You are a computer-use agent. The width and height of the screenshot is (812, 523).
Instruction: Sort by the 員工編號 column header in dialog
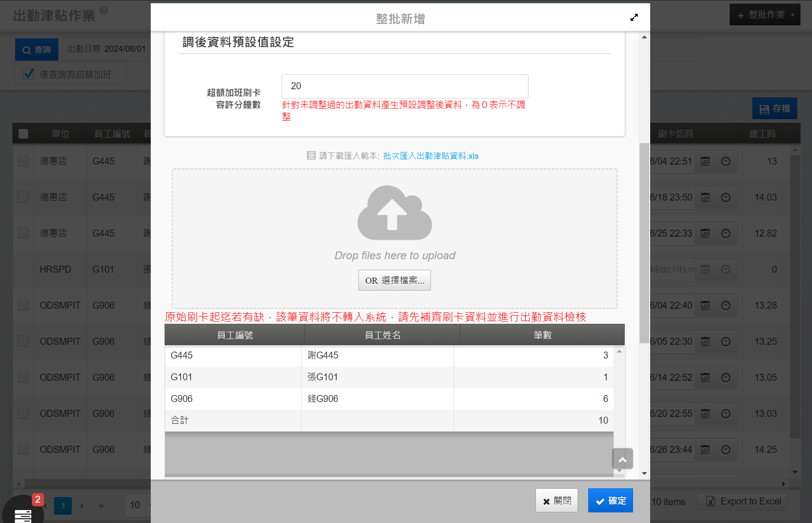point(234,335)
